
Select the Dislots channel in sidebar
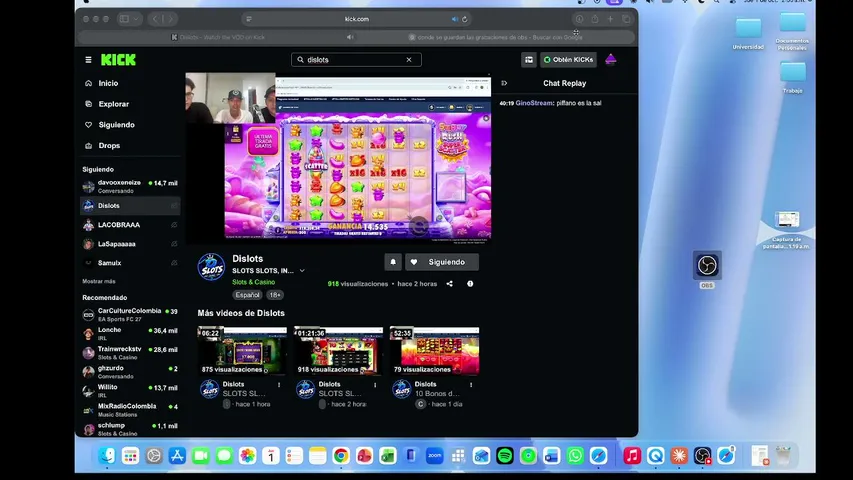click(131, 206)
